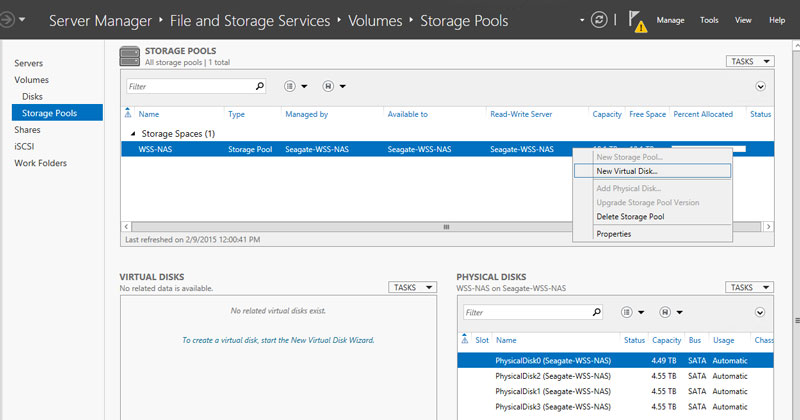
Task: Open the Physical Disks TASKS dropdown
Action: pyautogui.click(x=749, y=287)
